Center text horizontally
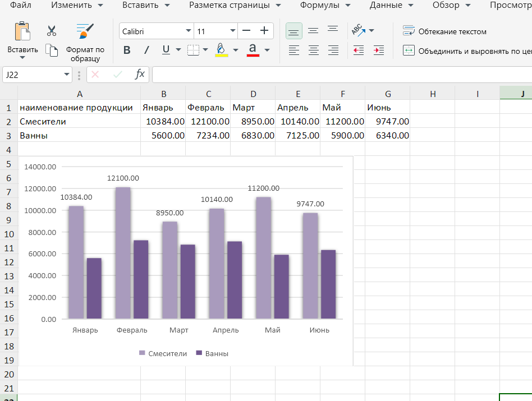This screenshot has height=401, width=532. coord(314,50)
